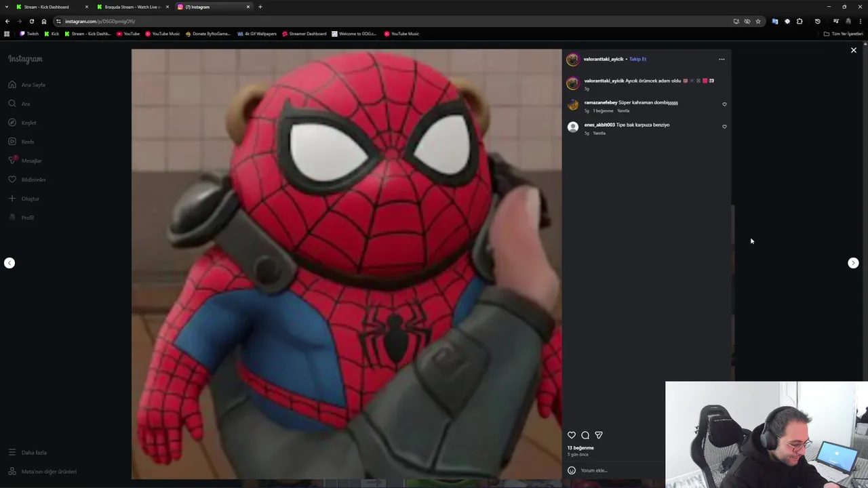
Task: Click the comment bubble icon
Action: click(x=585, y=435)
